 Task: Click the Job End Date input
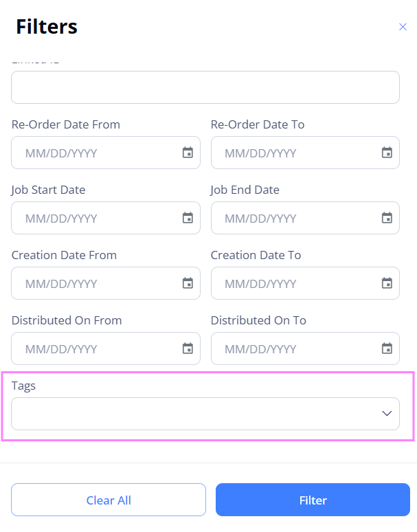[x=305, y=218]
